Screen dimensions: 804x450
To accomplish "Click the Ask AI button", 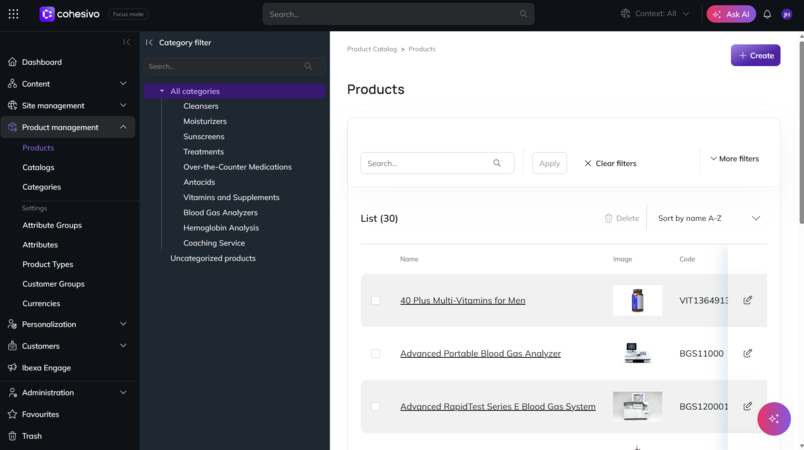I will [x=731, y=14].
